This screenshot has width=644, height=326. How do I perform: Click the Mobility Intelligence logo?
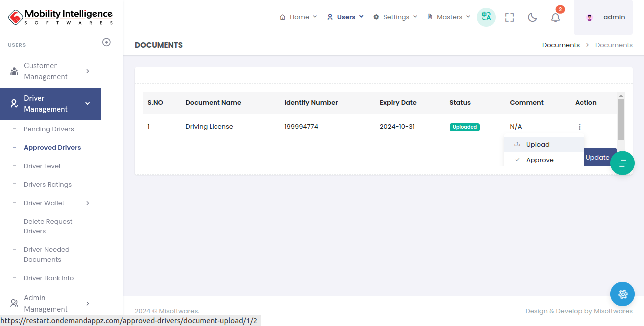61,17
